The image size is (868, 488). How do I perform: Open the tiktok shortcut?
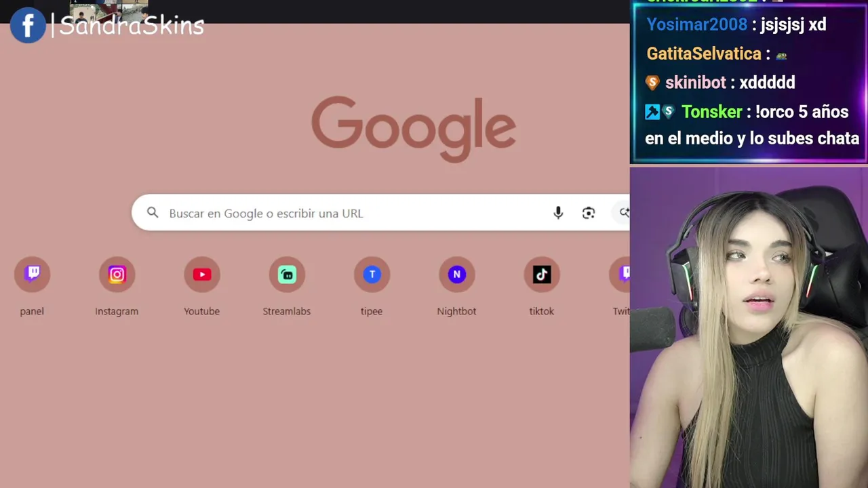pyautogui.click(x=541, y=274)
